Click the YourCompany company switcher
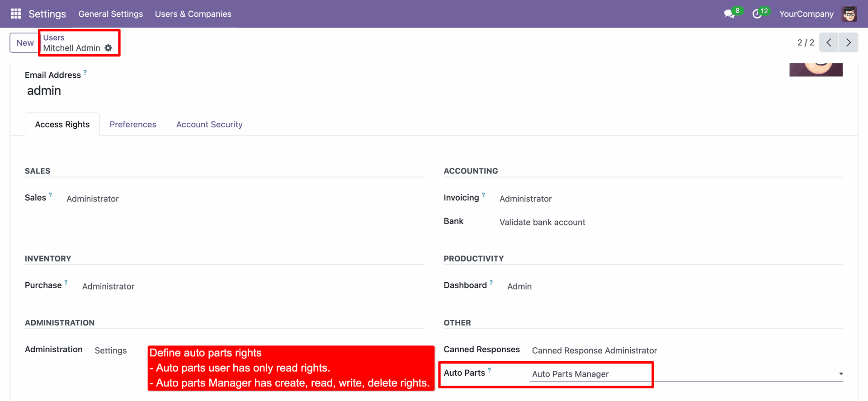This screenshot has height=401, width=868. pyautogui.click(x=806, y=14)
